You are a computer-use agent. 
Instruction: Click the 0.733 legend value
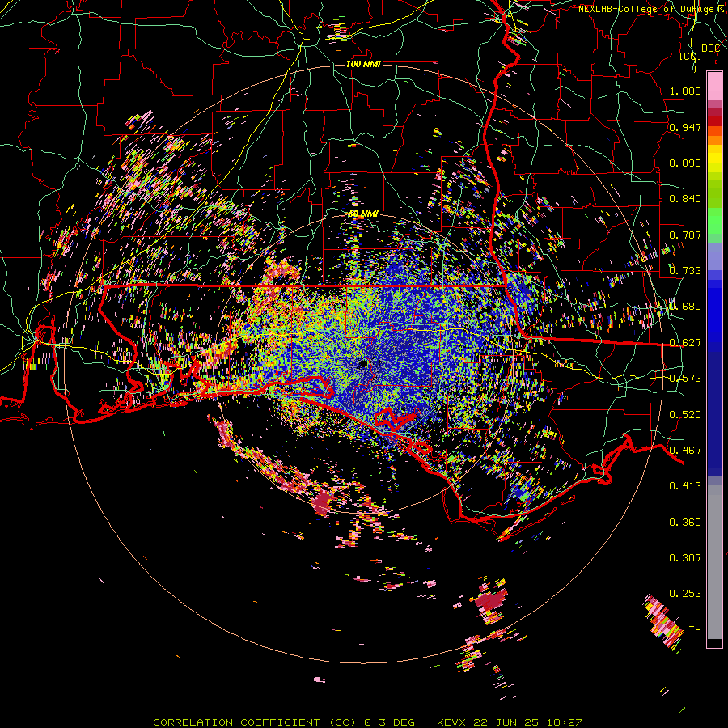[685, 271]
